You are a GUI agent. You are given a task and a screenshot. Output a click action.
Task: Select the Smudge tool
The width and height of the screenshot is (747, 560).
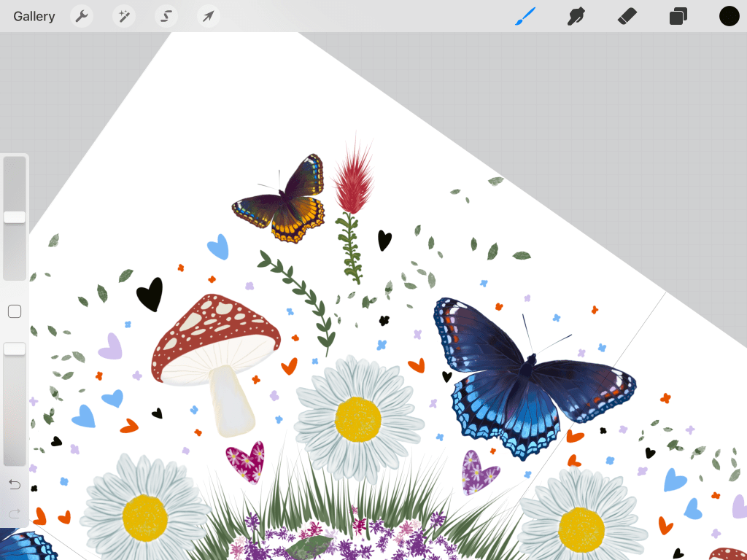(x=576, y=16)
